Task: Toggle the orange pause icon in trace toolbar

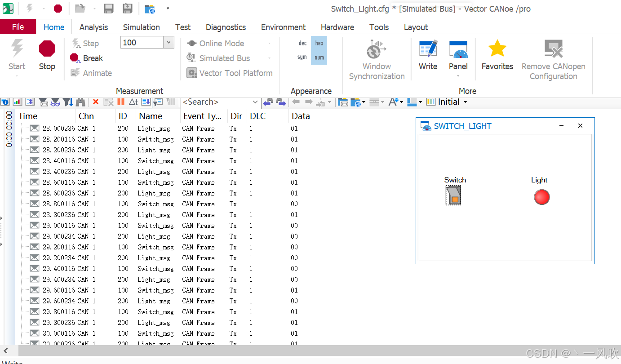Action: (121, 102)
